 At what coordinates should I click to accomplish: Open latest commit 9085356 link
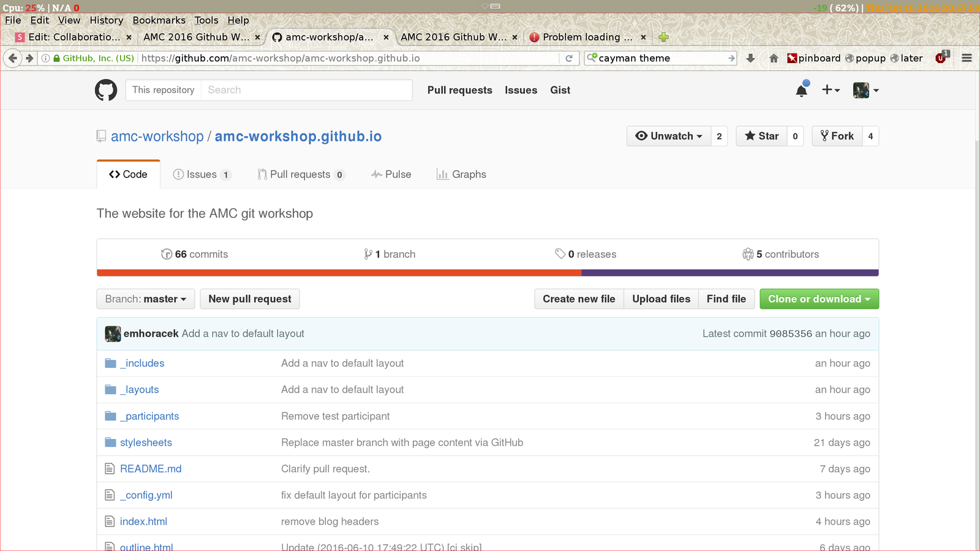pos(791,334)
